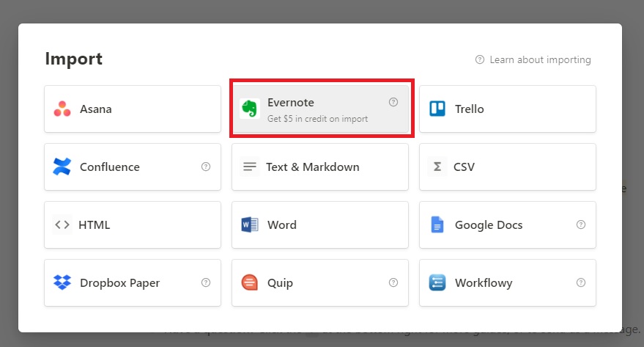Open help icon on Confluence card
644x347 pixels.
206,167
